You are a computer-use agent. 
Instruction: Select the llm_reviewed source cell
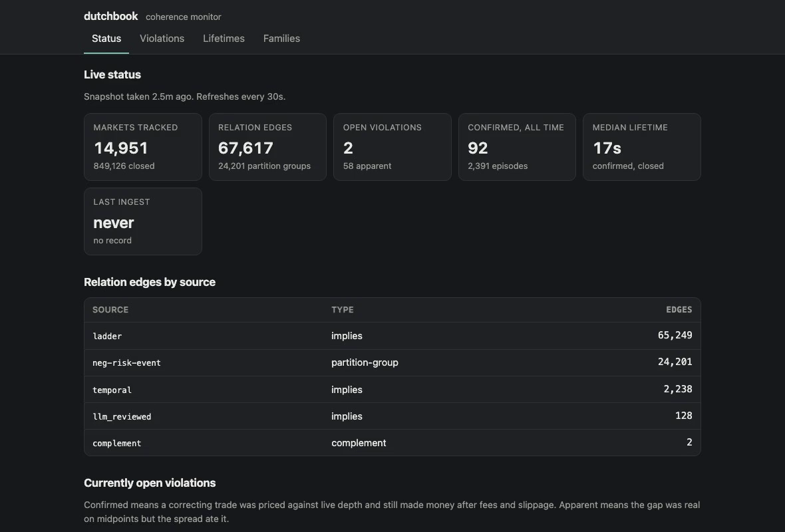pos(122,416)
